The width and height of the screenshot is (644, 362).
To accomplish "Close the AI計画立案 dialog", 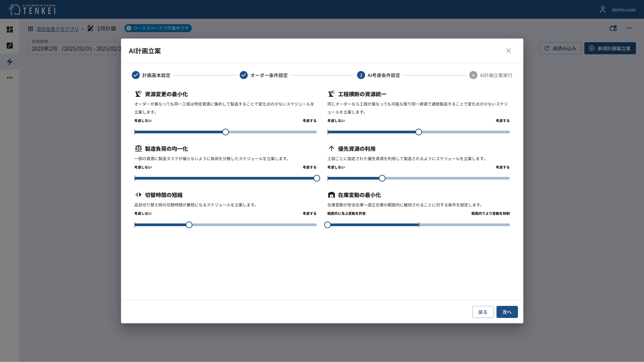I will coord(508,51).
